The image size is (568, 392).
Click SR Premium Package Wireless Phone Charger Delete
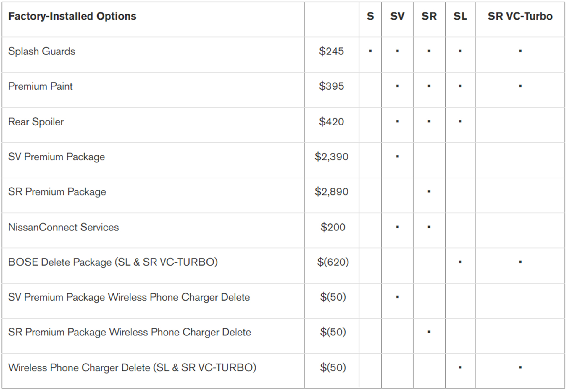coord(130,332)
